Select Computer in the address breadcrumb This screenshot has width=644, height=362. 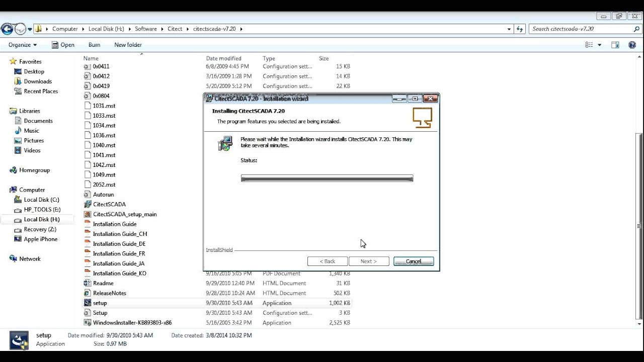click(65, 29)
